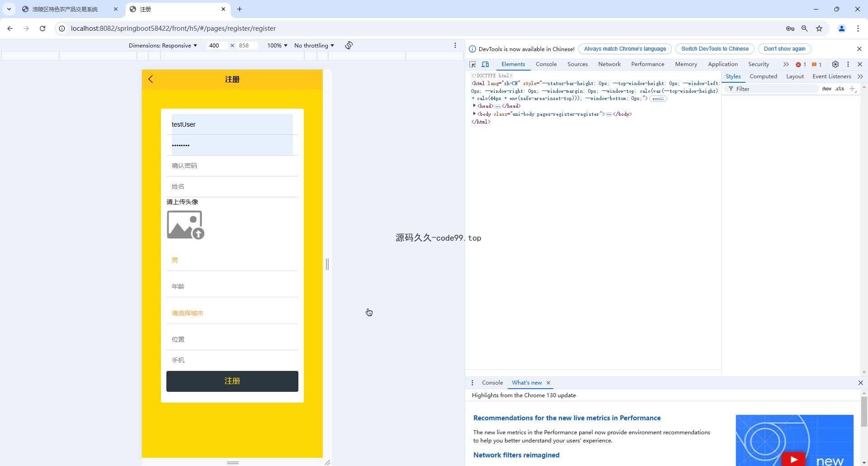868x466 pixels.
Task: Click the 确认密码 input field
Action: click(232, 166)
